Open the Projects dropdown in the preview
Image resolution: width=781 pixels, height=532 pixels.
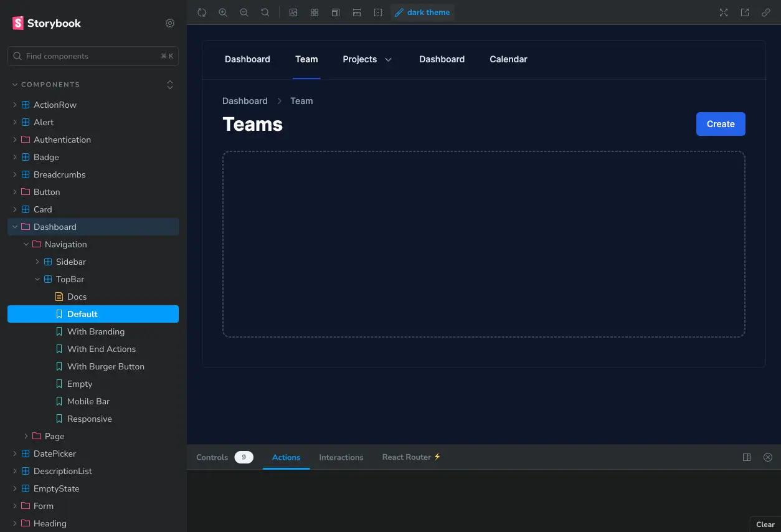click(367, 59)
